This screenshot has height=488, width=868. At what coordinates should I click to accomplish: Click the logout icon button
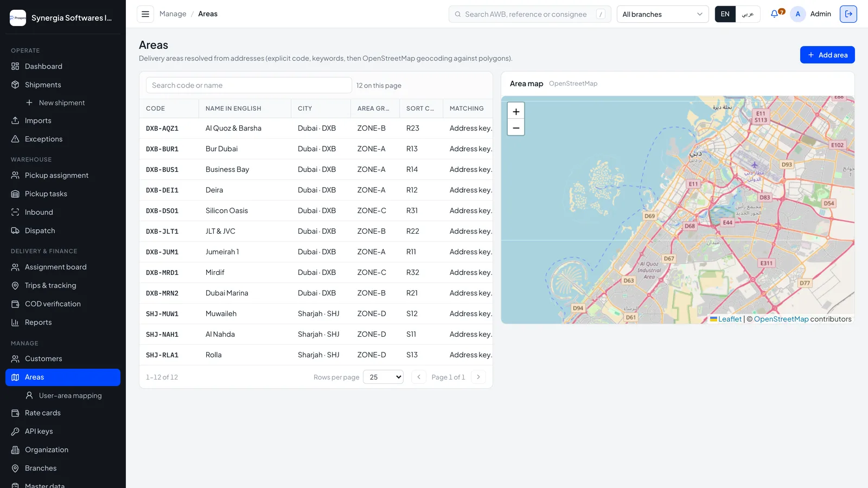click(x=848, y=14)
